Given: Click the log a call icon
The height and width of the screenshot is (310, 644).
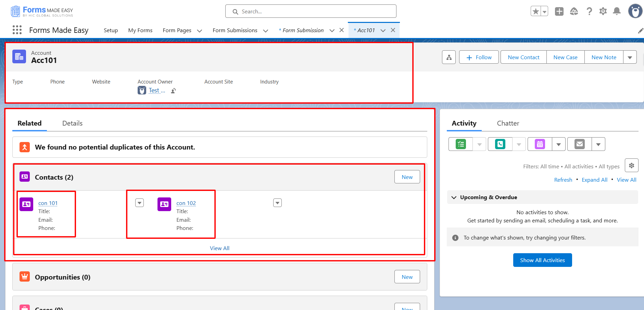Looking at the screenshot, I should pyautogui.click(x=500, y=144).
